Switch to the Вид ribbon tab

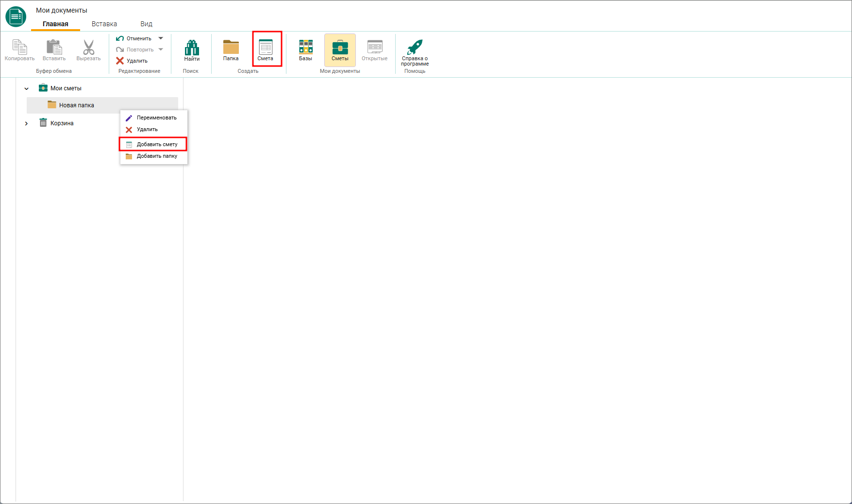147,24
